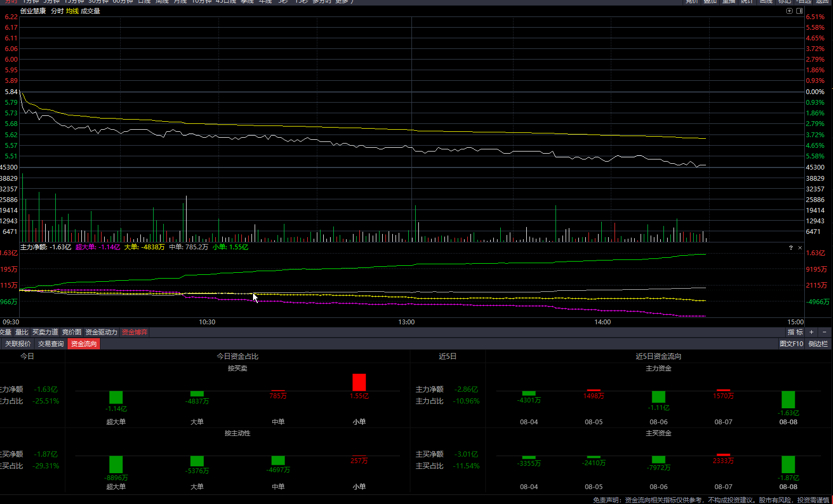Click the 近5日资金流向 section header

[x=659, y=356]
